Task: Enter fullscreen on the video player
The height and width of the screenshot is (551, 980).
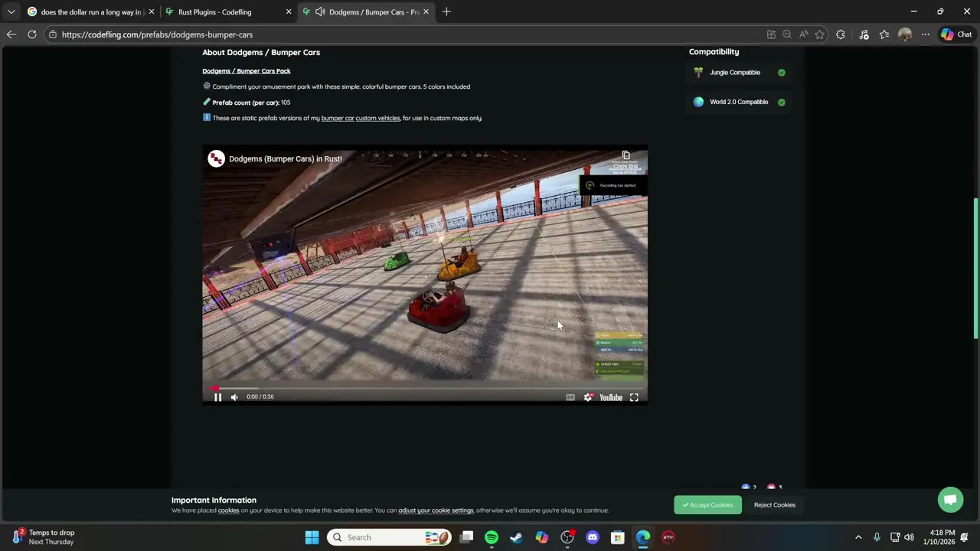Action: coord(634,397)
